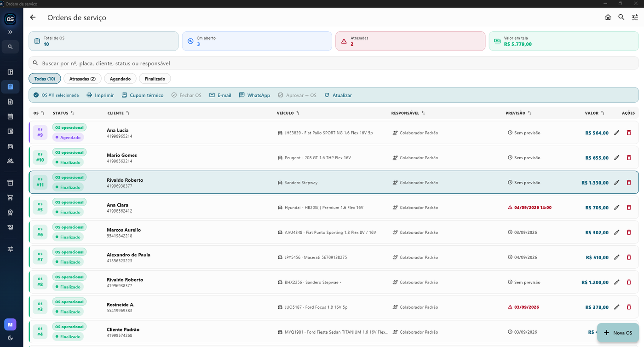Go to home via the house icon
This screenshot has height=347, width=644.
(x=608, y=17)
